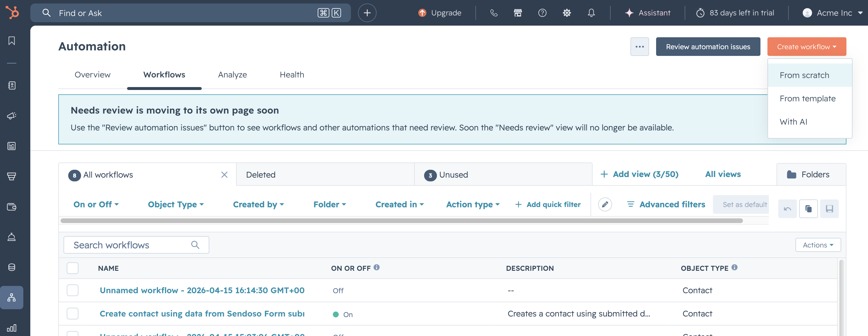Image resolution: width=868 pixels, height=336 pixels.
Task: Switch to the Overview tab
Action: click(x=92, y=75)
